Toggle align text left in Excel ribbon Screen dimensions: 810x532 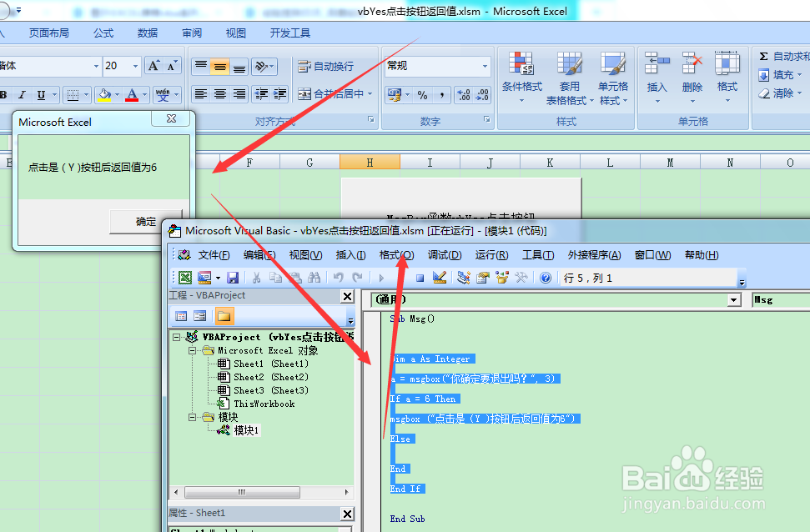(201, 94)
